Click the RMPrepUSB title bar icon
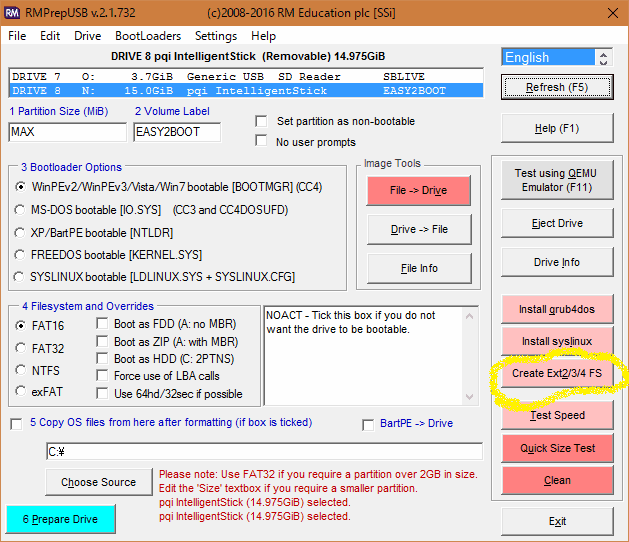 (x=12, y=13)
